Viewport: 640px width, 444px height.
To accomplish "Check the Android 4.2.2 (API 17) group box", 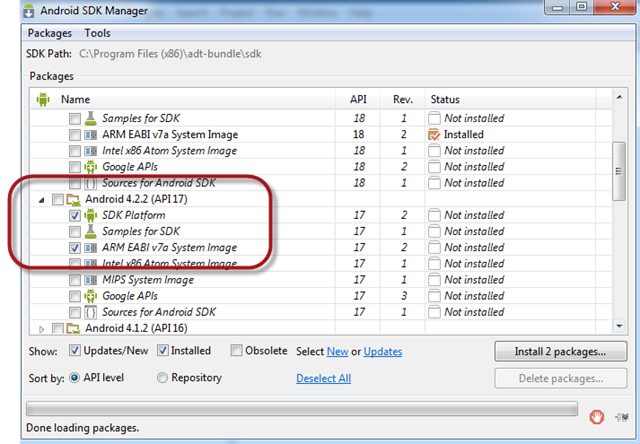I will click(x=58, y=200).
